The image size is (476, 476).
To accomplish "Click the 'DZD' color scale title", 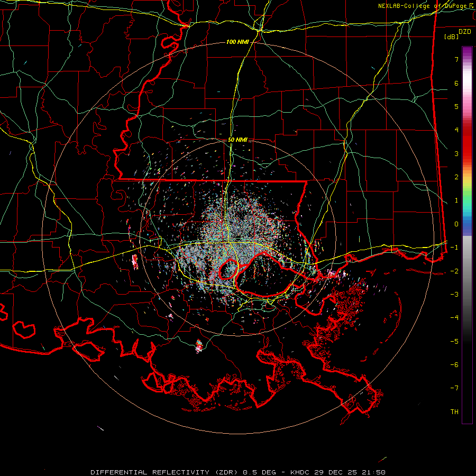I will pos(465,32).
